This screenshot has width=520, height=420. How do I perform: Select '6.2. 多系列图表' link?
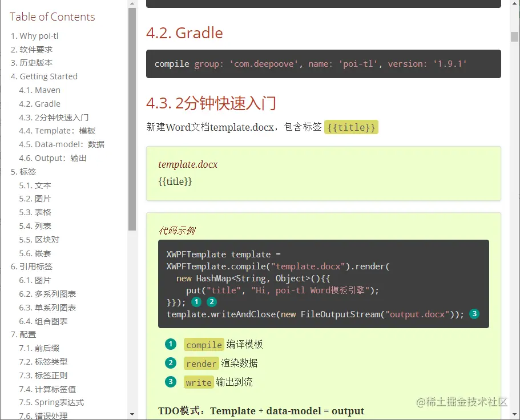point(47,294)
